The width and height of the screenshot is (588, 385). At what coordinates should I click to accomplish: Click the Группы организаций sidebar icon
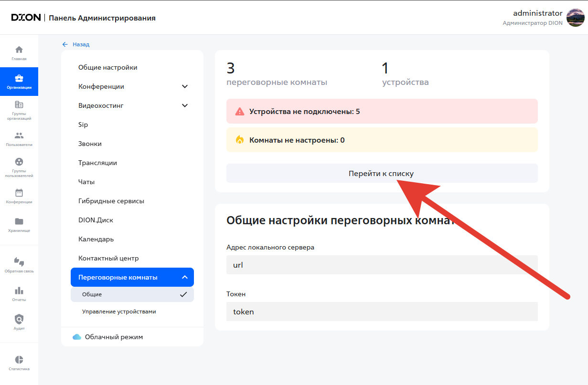click(19, 105)
